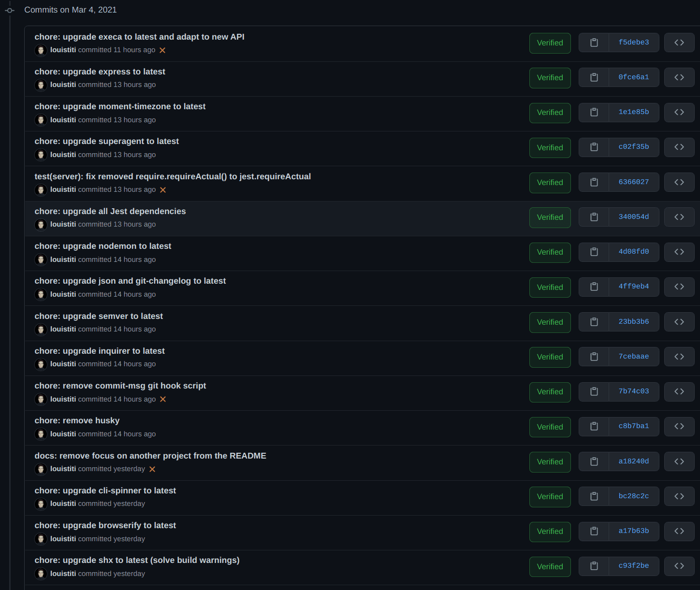Show Verified signature for commit 23bb3b6

tap(550, 322)
